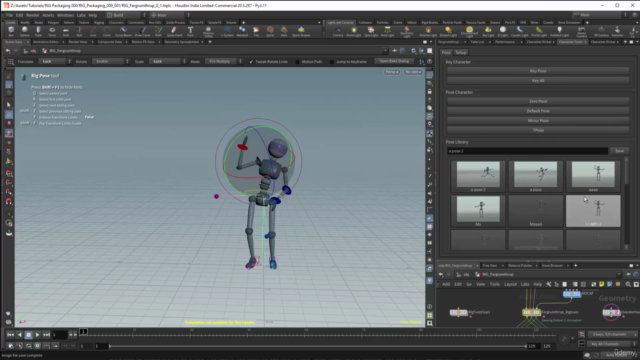The height and width of the screenshot is (360, 640).
Task: Switch to the Setup tab
Action: 461,53
